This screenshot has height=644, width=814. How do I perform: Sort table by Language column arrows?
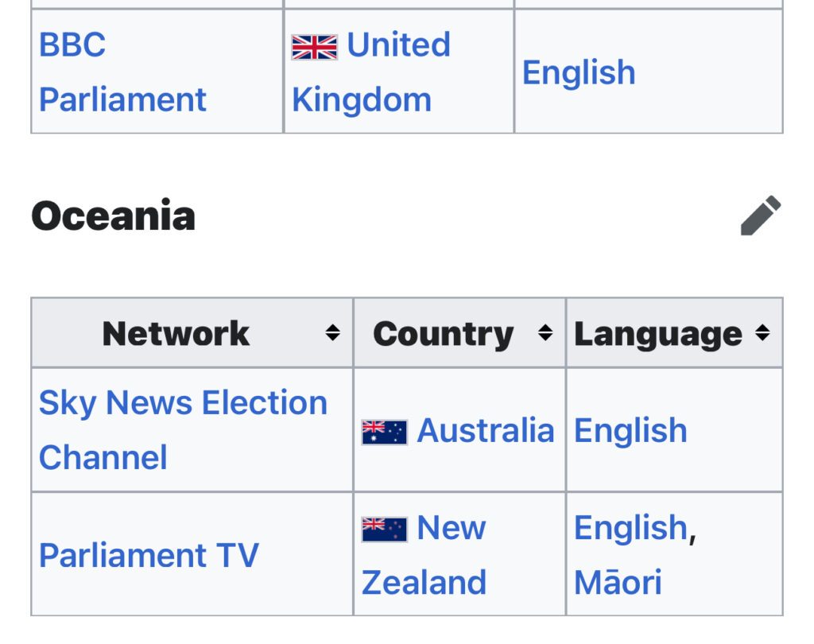762,332
